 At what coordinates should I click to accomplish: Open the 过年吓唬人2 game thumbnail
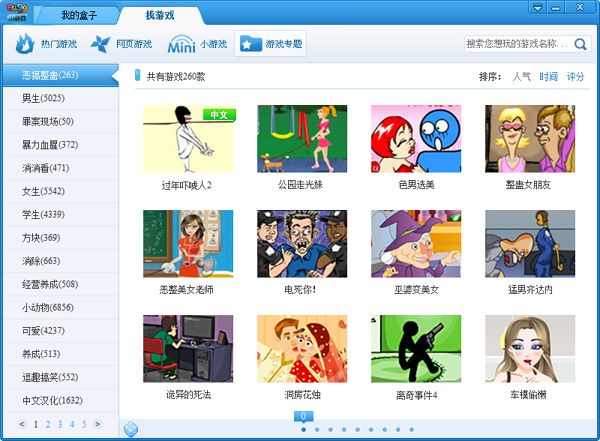188,139
